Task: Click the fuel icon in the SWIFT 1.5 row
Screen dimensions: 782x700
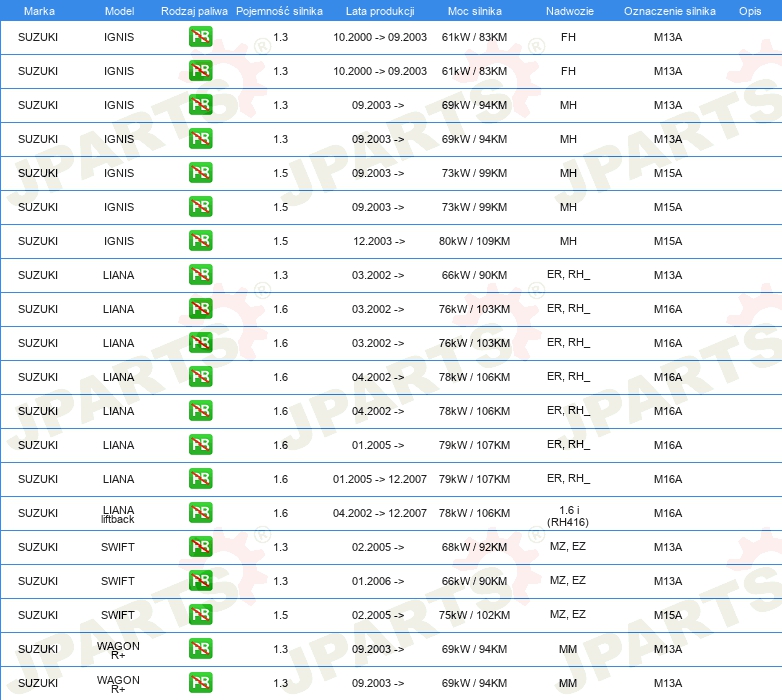Action: 200,615
